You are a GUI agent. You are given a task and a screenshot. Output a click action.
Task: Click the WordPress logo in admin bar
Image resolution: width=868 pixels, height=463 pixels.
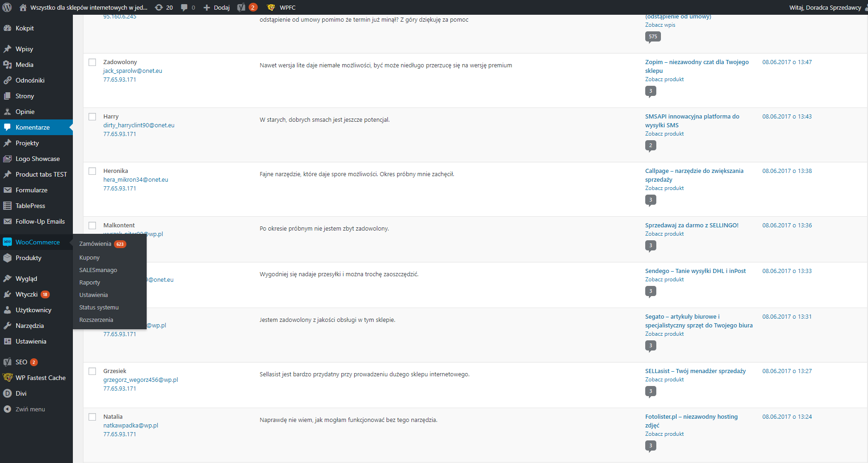tap(7, 7)
